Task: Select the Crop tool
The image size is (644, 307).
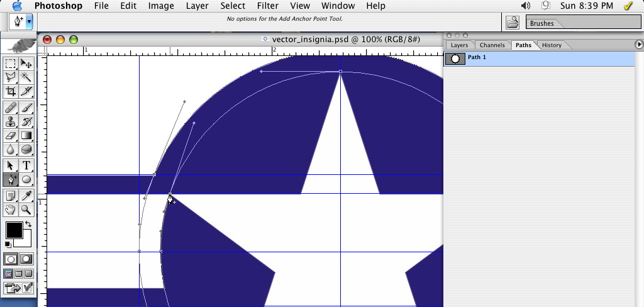Action: click(x=11, y=91)
